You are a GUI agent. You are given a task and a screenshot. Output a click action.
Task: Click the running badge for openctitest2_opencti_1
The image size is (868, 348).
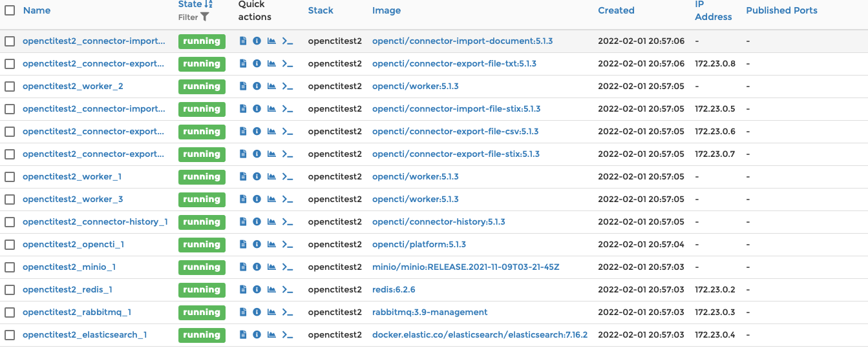[x=202, y=244]
